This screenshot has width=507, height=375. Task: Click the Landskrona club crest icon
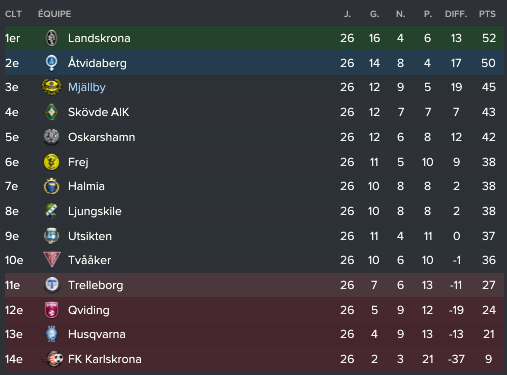(51, 38)
